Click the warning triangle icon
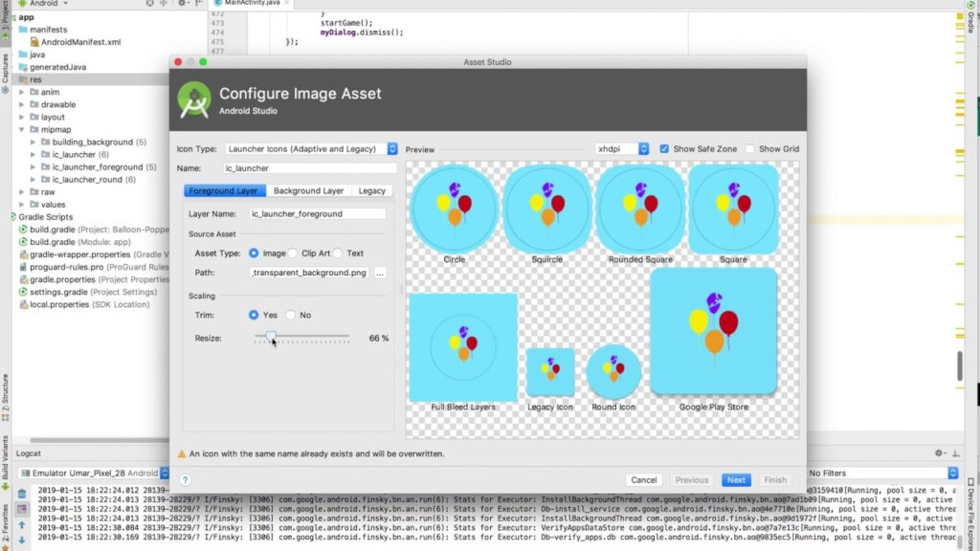The width and height of the screenshot is (980, 551). tap(181, 453)
